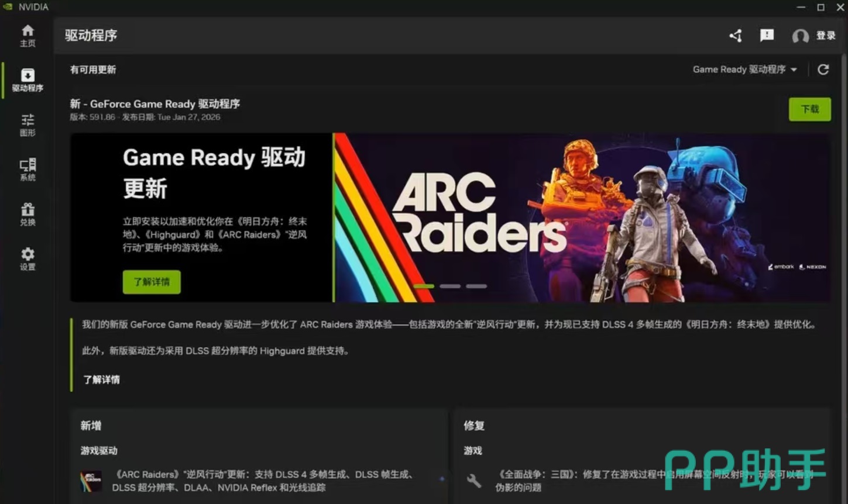Expand the Game Ready 驱动程序 dropdown
Image resolution: width=848 pixels, height=504 pixels.
tap(745, 70)
